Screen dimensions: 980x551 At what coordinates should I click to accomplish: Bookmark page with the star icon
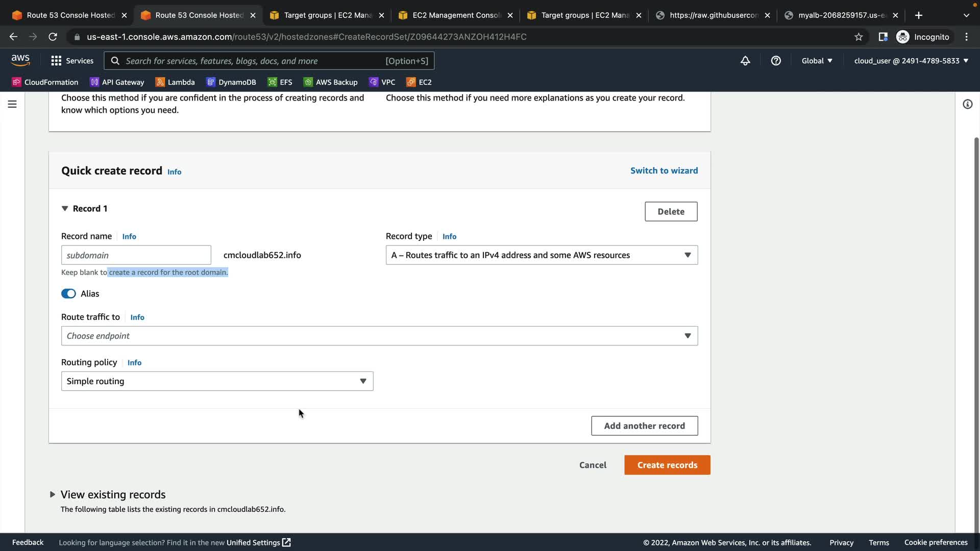(859, 37)
